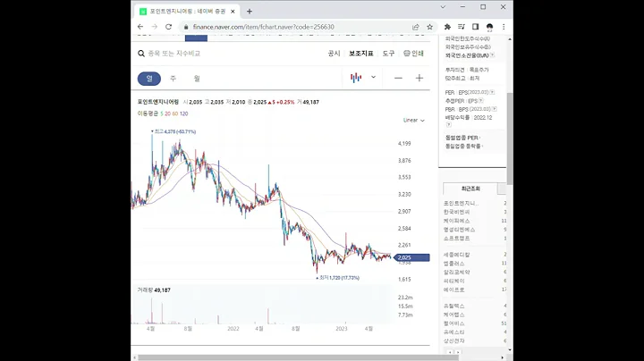Bookmark this page with star icon
The width and height of the screenshot is (644, 361).
429,27
